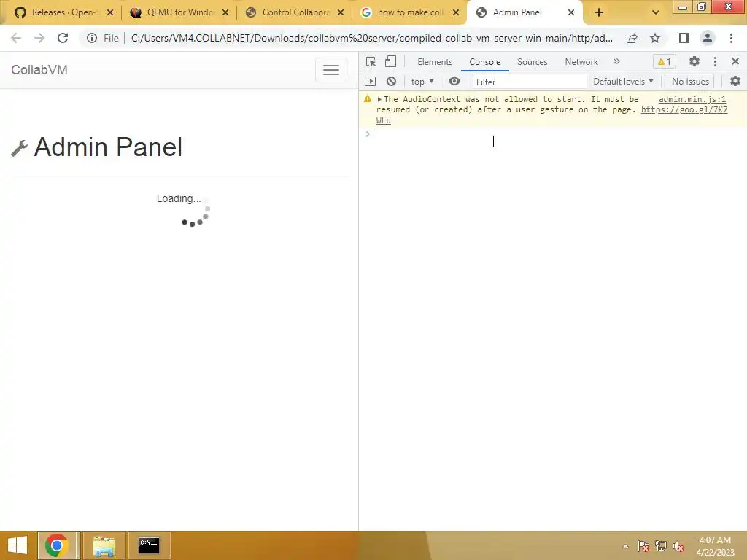
Task: Open the Chrome profile icon
Action: (708, 38)
